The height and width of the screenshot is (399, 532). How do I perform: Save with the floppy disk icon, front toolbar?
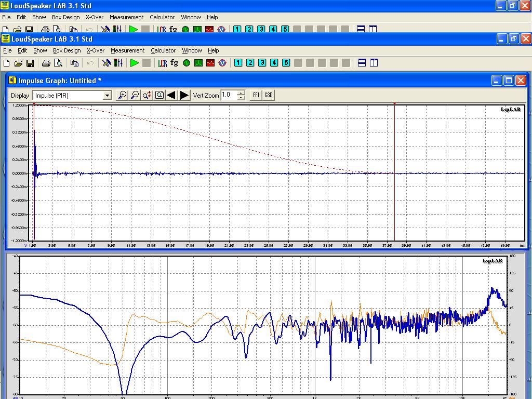pyautogui.click(x=30, y=63)
